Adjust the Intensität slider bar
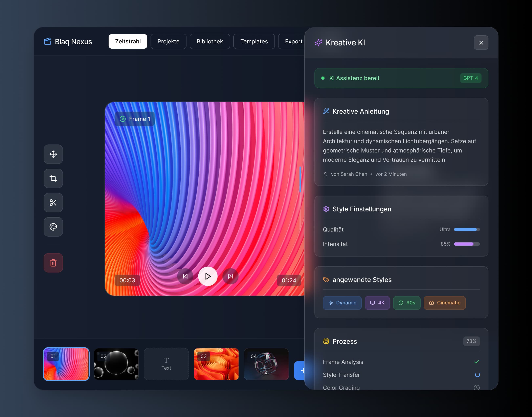Image resolution: width=532 pixels, height=417 pixels. pyautogui.click(x=467, y=244)
